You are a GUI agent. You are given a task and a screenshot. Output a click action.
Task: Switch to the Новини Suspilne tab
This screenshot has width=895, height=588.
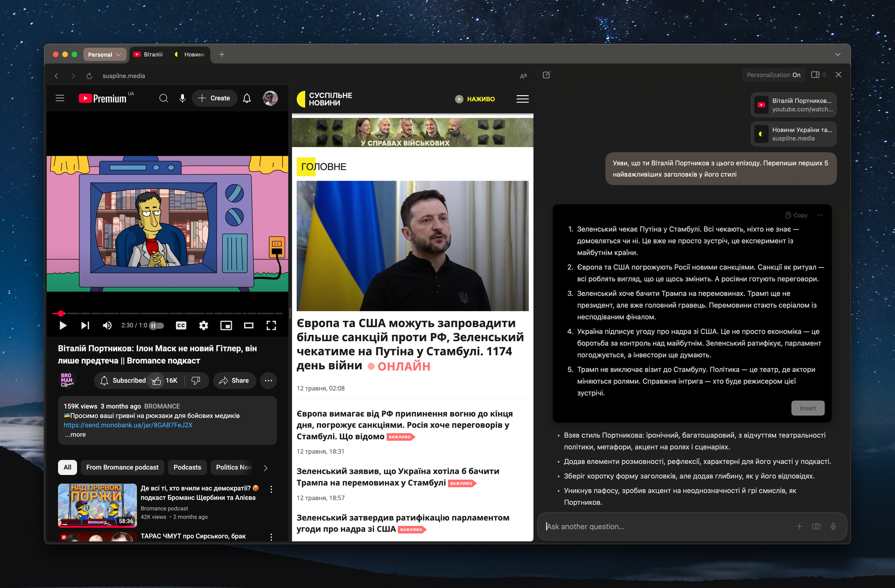pos(190,55)
